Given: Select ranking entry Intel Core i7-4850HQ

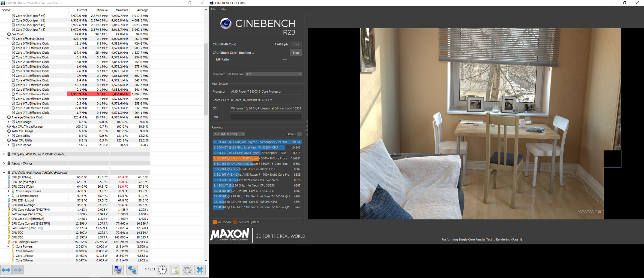Looking at the screenshot, I should click(257, 202).
